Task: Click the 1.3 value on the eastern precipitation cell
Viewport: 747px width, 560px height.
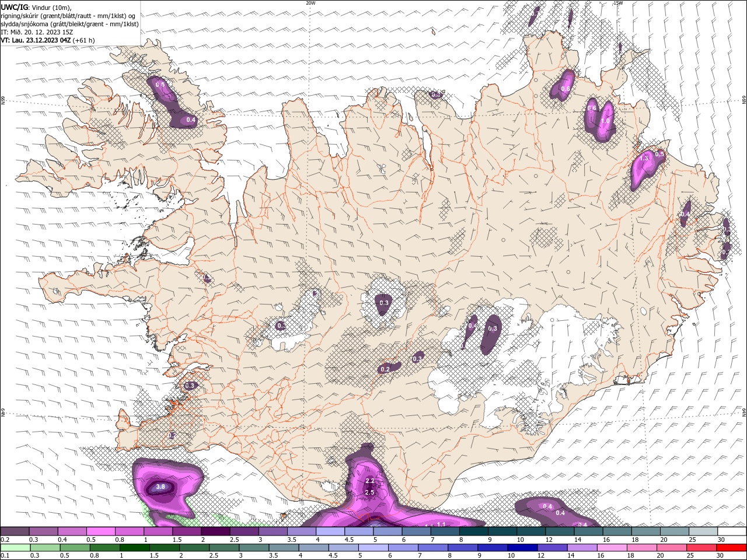Action: 645,158
